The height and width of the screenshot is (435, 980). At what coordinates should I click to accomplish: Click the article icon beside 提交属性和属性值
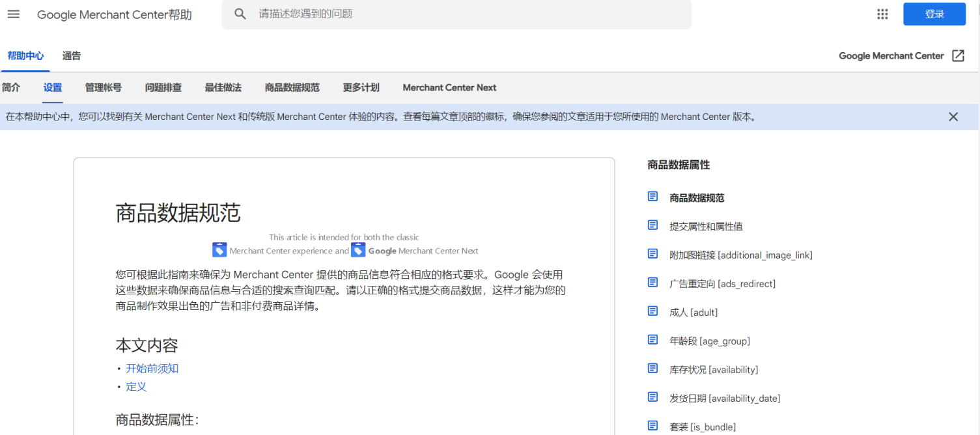point(652,225)
